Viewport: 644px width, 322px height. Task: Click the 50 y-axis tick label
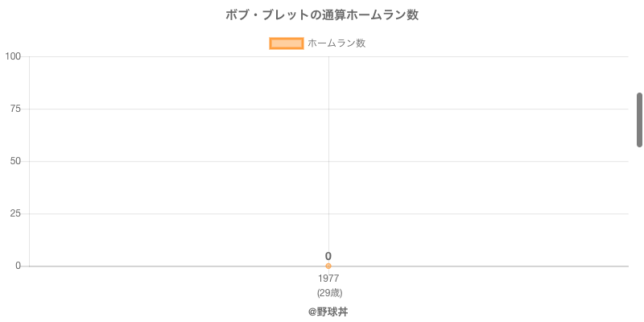tap(15, 161)
